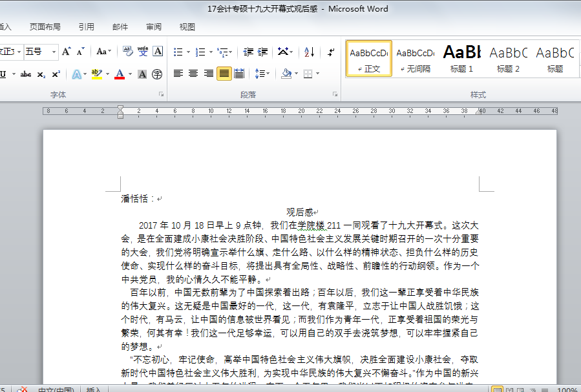
Task: Select the 无间隔 style
Action: [x=415, y=58]
